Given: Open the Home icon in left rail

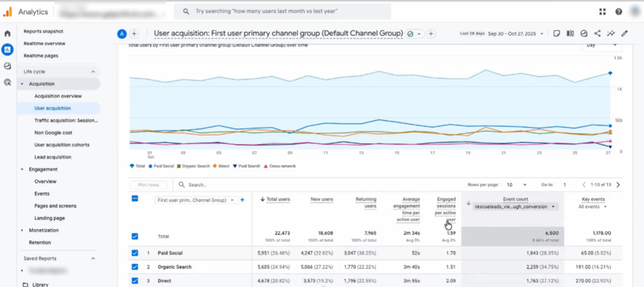Looking at the screenshot, I should (x=8, y=34).
